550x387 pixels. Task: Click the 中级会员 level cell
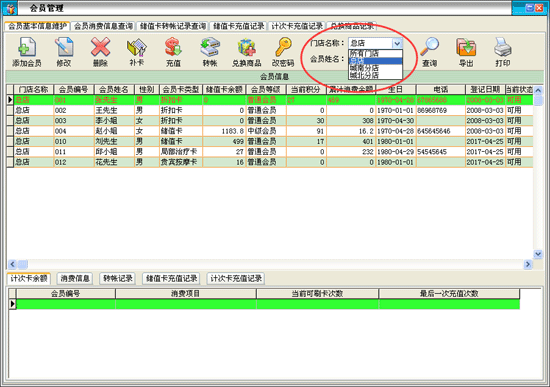266,131
